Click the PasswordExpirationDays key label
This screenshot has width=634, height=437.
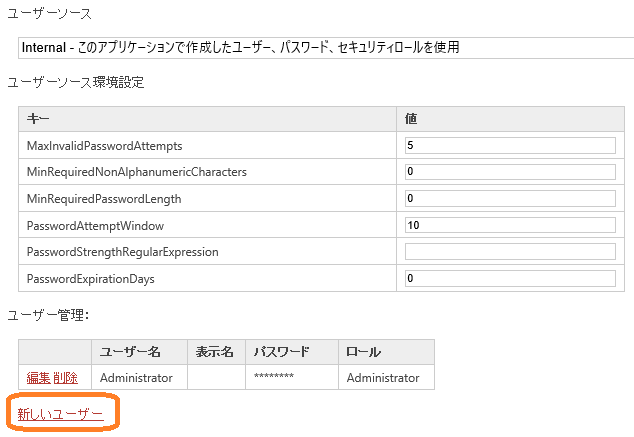pyautogui.click(x=91, y=279)
